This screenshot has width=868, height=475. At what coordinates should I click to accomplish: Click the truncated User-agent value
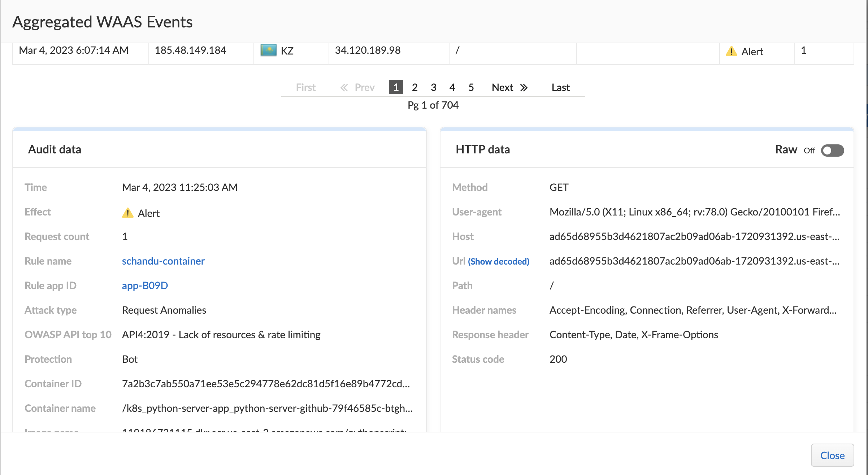click(x=694, y=212)
